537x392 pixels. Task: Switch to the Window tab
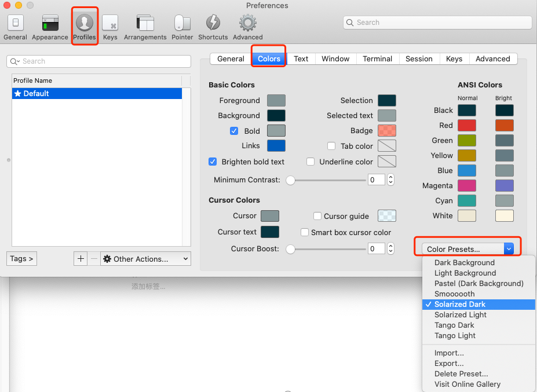point(335,59)
